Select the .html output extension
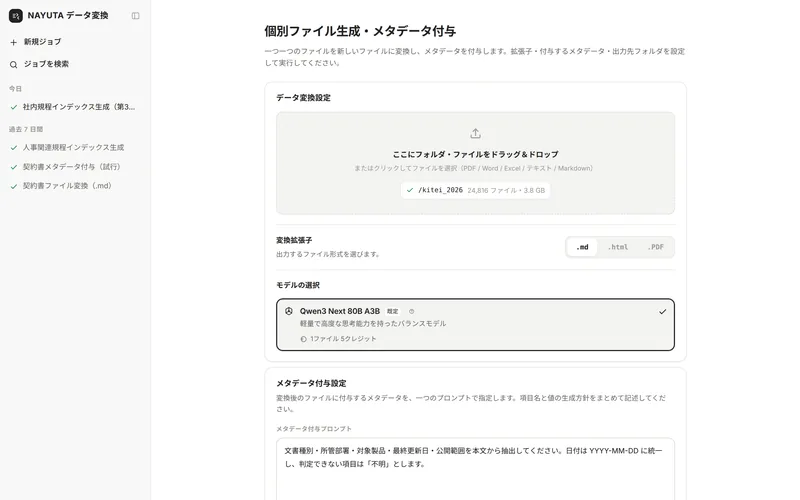 (617, 247)
